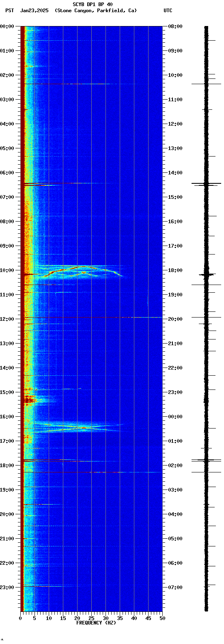Click the PST time label 00:00
The image size is (224, 644).
[7, 26]
